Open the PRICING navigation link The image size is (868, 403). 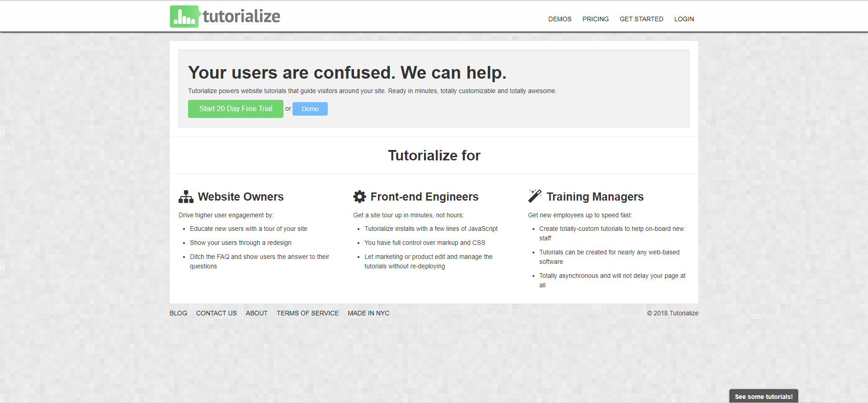(595, 19)
